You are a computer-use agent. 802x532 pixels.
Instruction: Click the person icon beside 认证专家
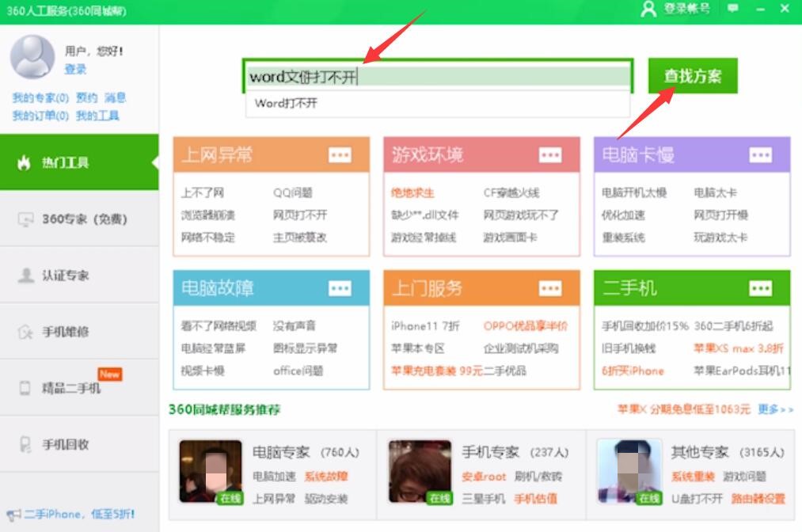[25, 275]
